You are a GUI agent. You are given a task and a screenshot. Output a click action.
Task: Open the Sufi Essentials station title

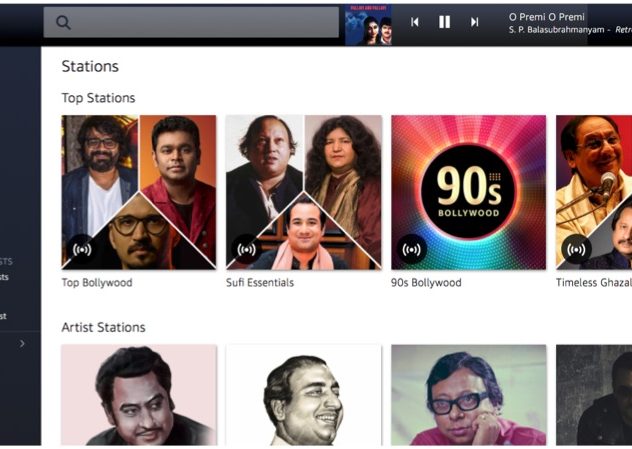[x=260, y=283]
